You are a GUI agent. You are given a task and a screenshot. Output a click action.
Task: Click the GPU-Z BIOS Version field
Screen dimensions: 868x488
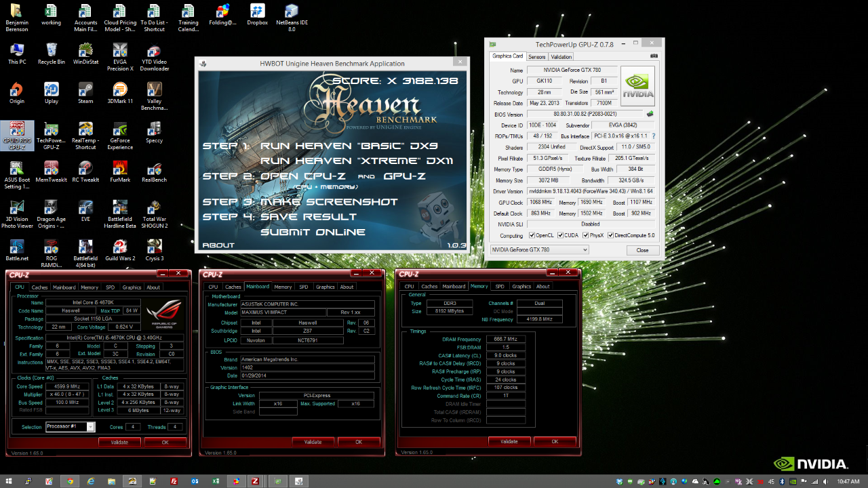click(585, 114)
